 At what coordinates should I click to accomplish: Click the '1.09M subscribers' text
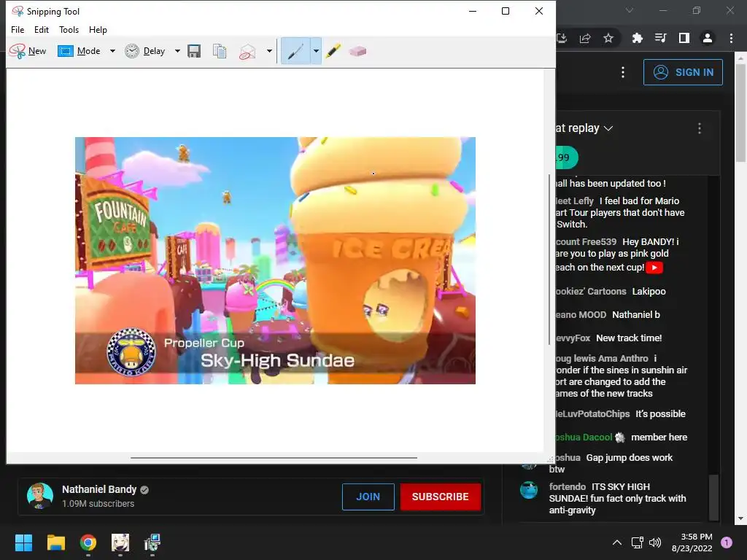[x=98, y=504]
